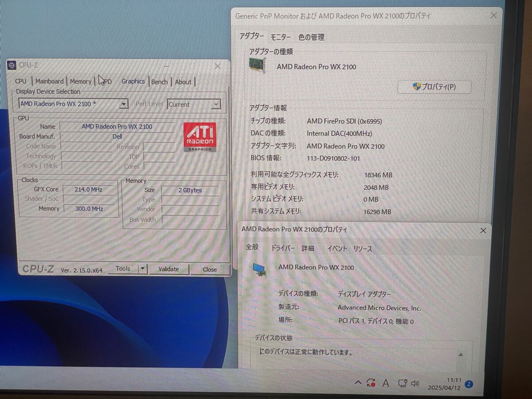Image resolution: width=532 pixels, height=399 pixels.
Task: Close the CPU-Z window with X
Action: coord(217,66)
